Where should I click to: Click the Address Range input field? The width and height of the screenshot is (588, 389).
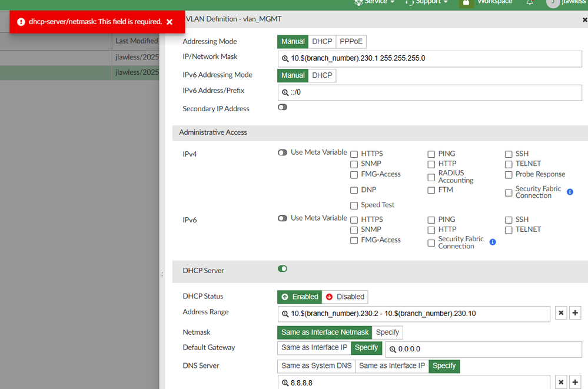click(414, 314)
